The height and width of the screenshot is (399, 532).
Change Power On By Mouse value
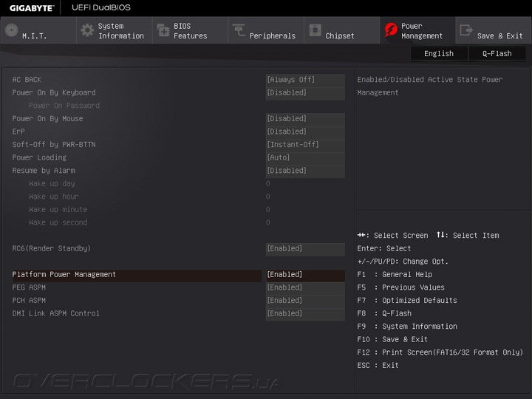[305, 119]
